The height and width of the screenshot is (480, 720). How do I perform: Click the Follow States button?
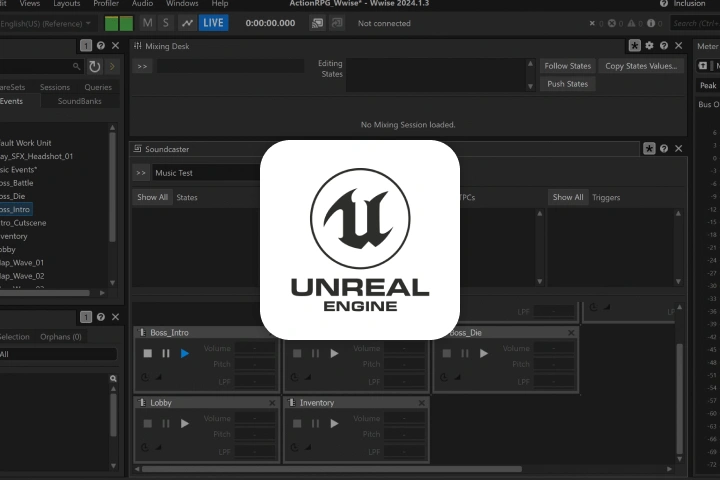coord(568,66)
